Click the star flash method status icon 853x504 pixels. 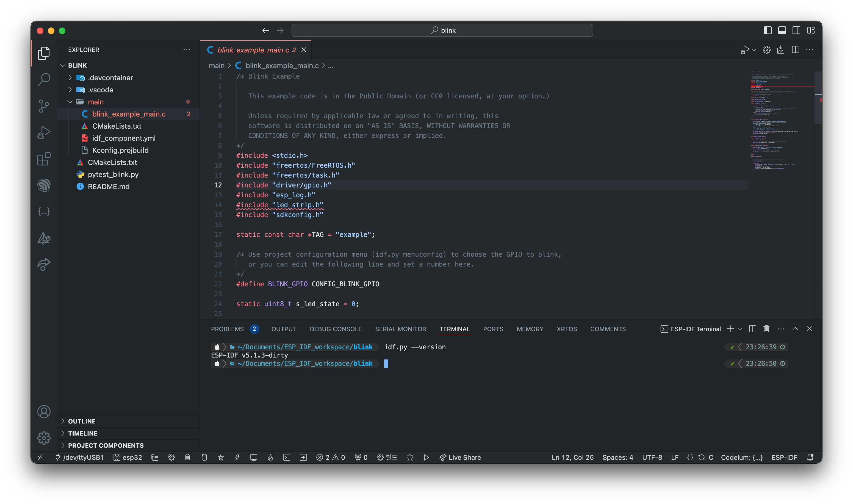click(221, 458)
